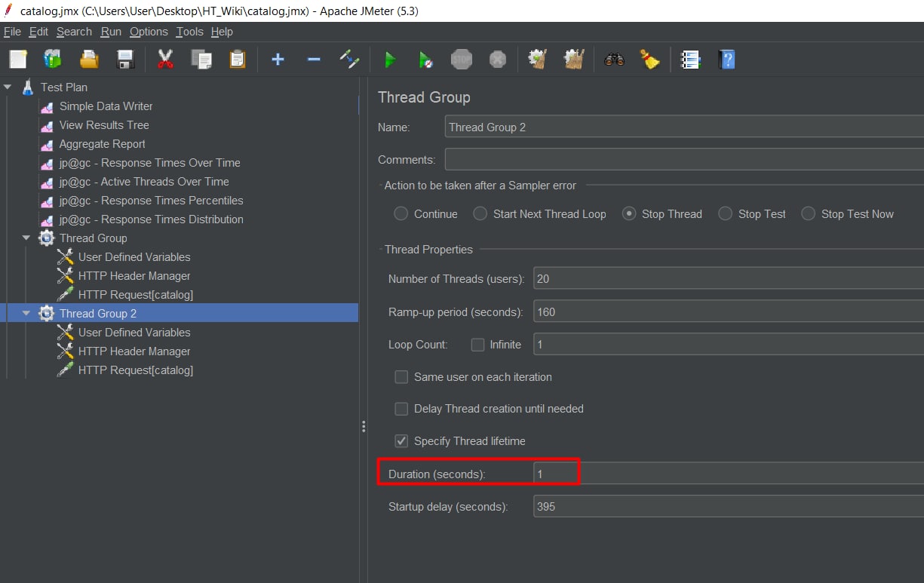Collapse the Test Plan tree node
Viewport: 924px width, 583px height.
click(x=8, y=87)
